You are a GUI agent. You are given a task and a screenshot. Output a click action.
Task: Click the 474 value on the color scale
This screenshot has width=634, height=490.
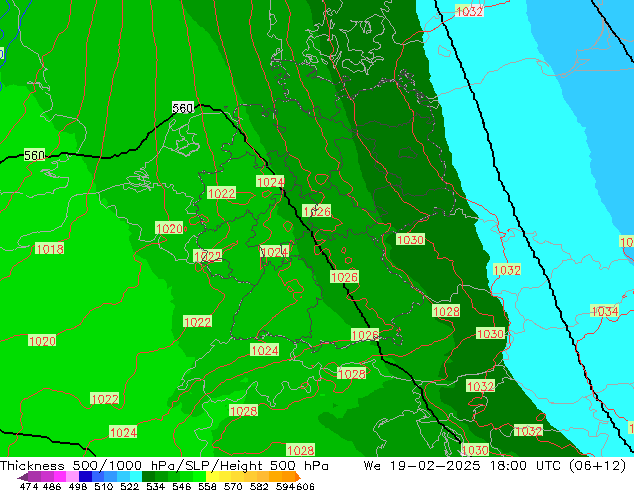(x=29, y=486)
